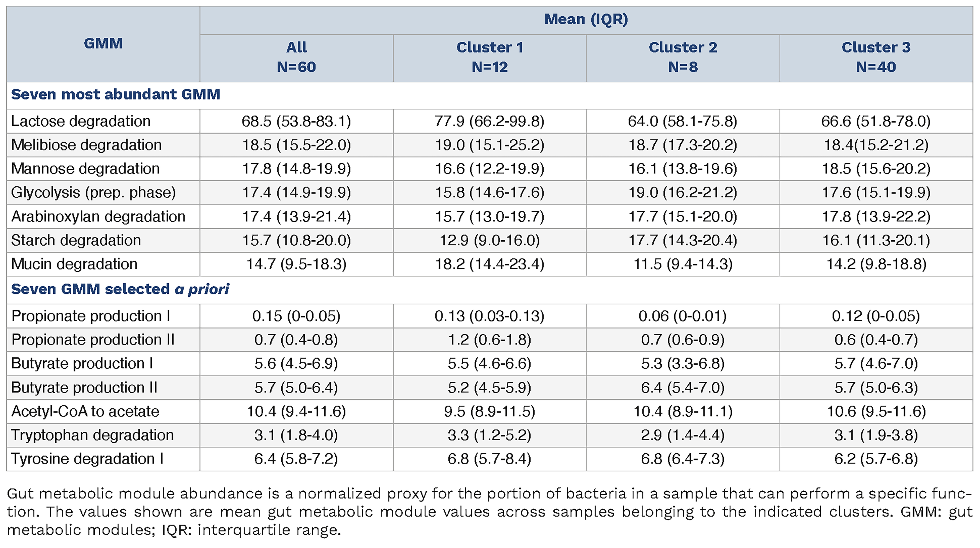Viewport: 980px width, 548px height.
Task: Click the Cluster 3 N=40 column header
Action: 876,57
